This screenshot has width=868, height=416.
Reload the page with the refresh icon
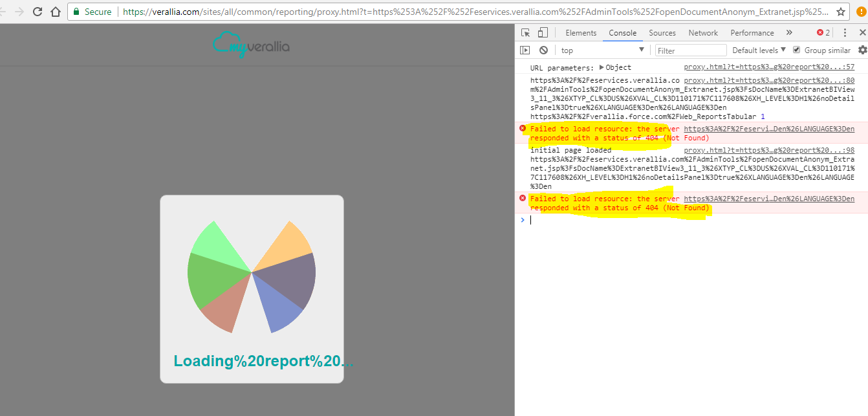pos(38,12)
